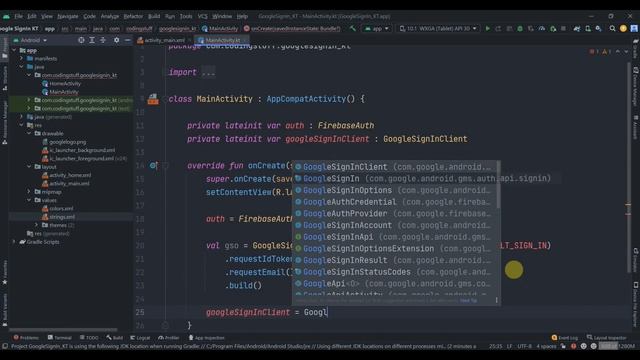Click Expand All icon in Project panel
The width and height of the screenshot is (640, 360).
click(92, 40)
